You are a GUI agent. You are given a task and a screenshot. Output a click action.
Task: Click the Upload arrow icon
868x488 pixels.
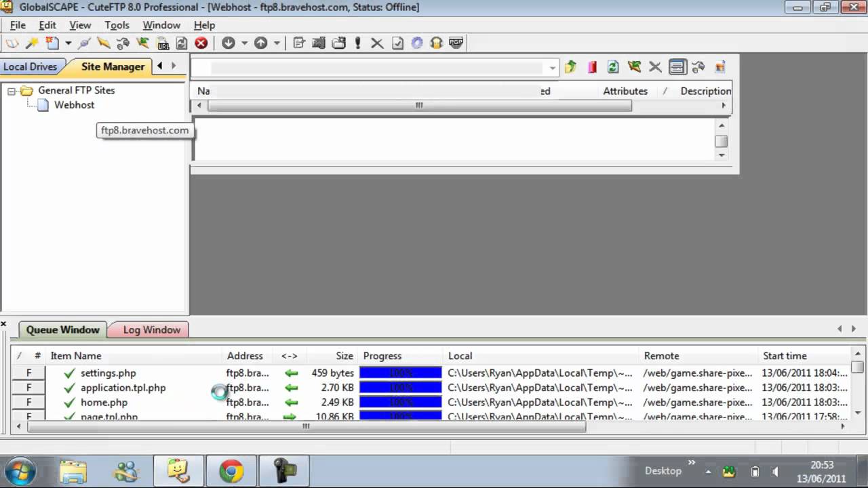261,43
